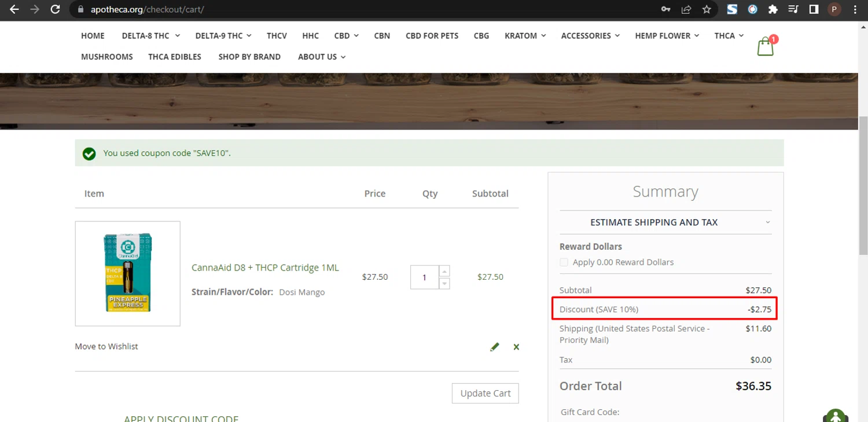The image size is (868, 422).
Task: Expand About Us menu
Action: 322,57
